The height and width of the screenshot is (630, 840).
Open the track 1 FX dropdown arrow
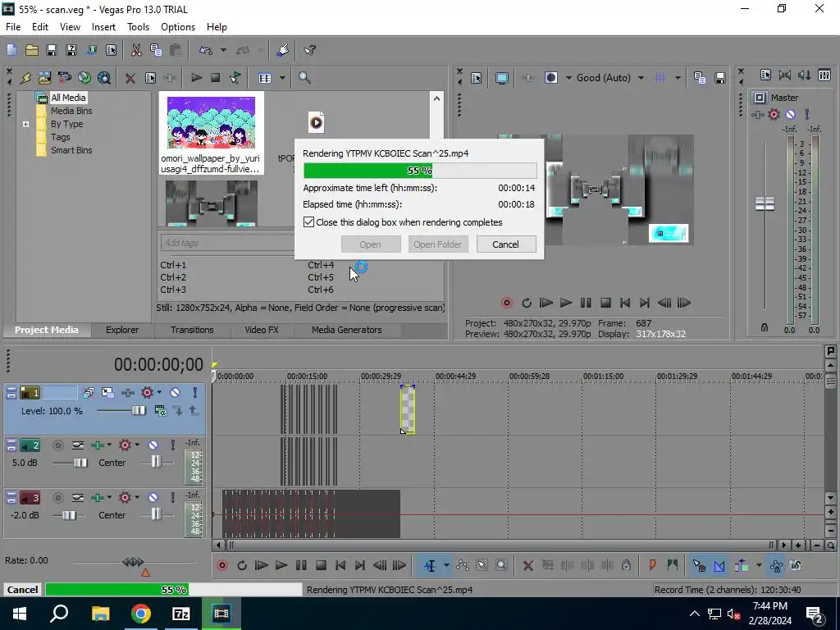click(159, 393)
